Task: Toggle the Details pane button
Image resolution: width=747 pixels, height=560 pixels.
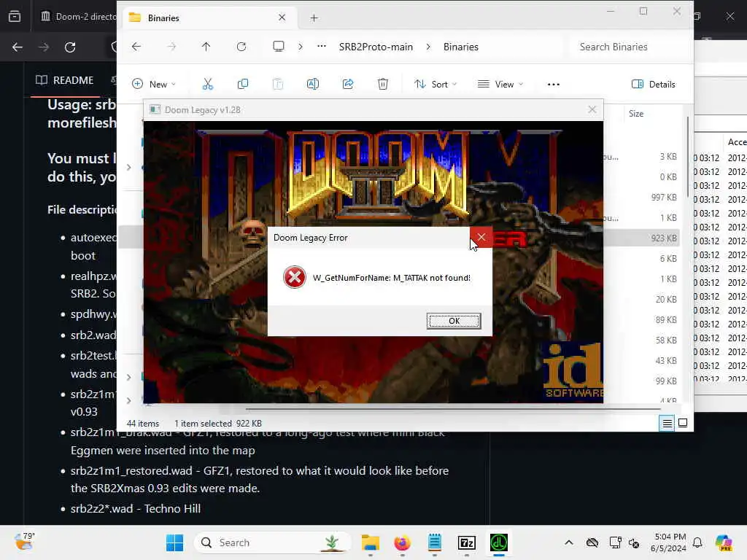Action: [653, 85]
